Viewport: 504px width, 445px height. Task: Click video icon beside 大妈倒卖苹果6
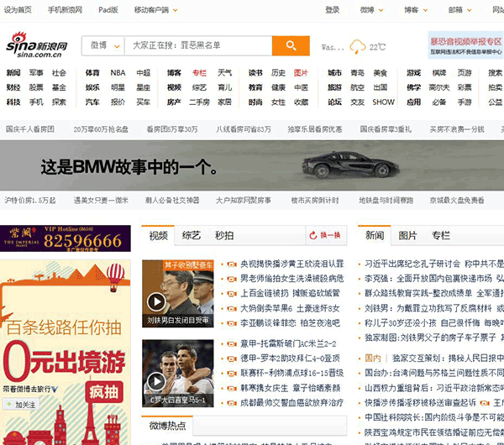point(232,309)
